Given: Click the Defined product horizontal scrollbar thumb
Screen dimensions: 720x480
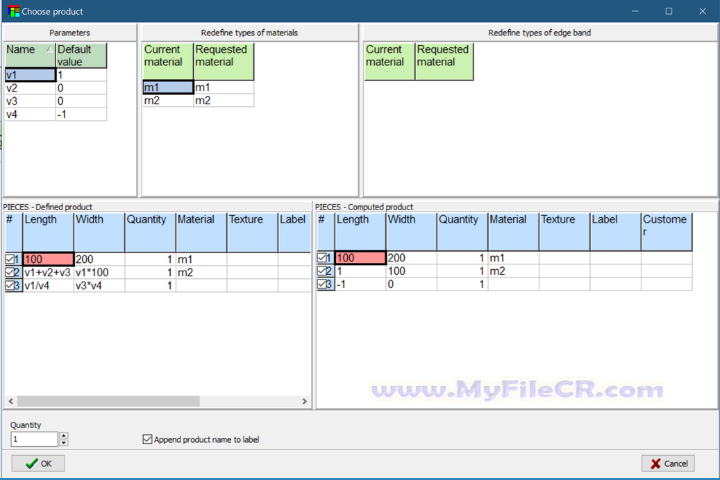Looking at the screenshot, I should (108, 401).
